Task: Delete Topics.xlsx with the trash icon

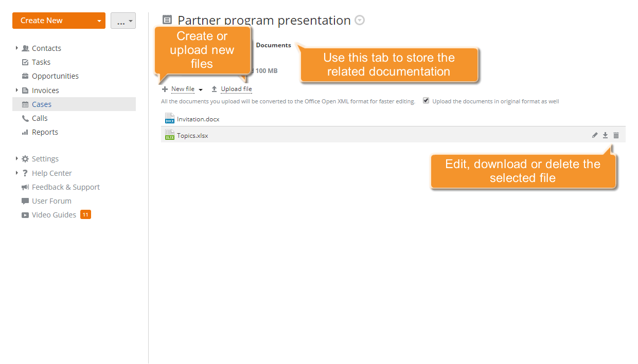Action: (616, 135)
